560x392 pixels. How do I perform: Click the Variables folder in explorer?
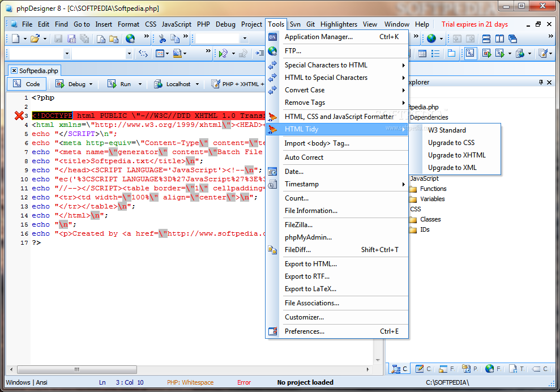coord(428,199)
